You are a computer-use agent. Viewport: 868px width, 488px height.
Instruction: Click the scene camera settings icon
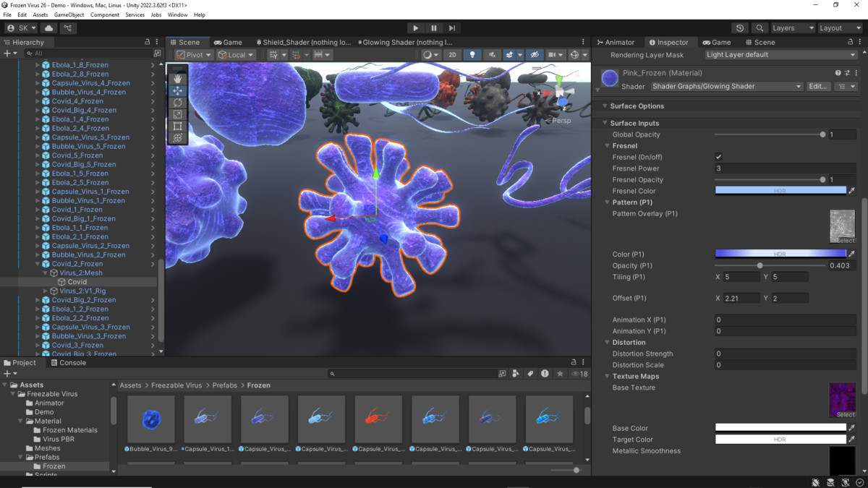(552, 54)
